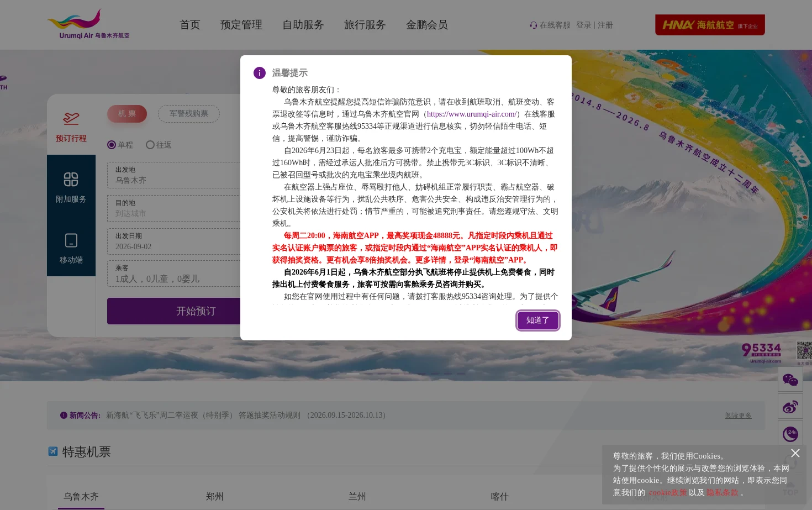Screen dimensions: 812x510
Task: Select the 往返 round-trip radio button
Action: pyautogui.click(x=150, y=145)
